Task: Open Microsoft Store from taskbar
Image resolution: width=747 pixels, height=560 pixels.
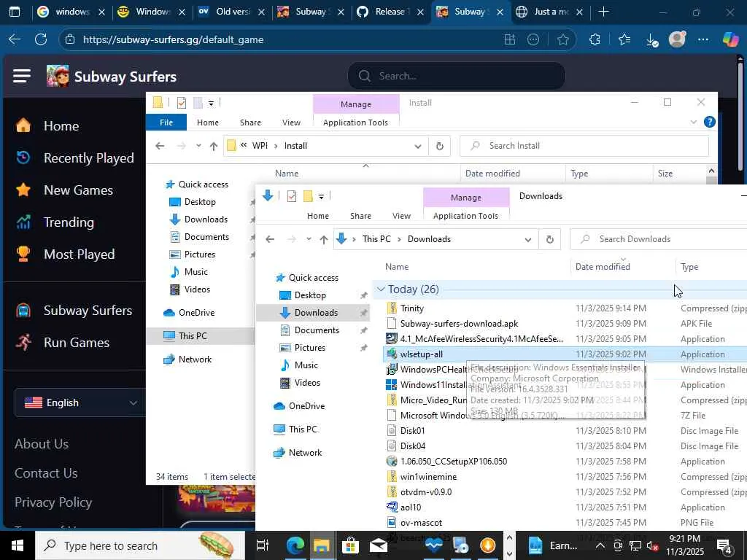Action: 350,545
